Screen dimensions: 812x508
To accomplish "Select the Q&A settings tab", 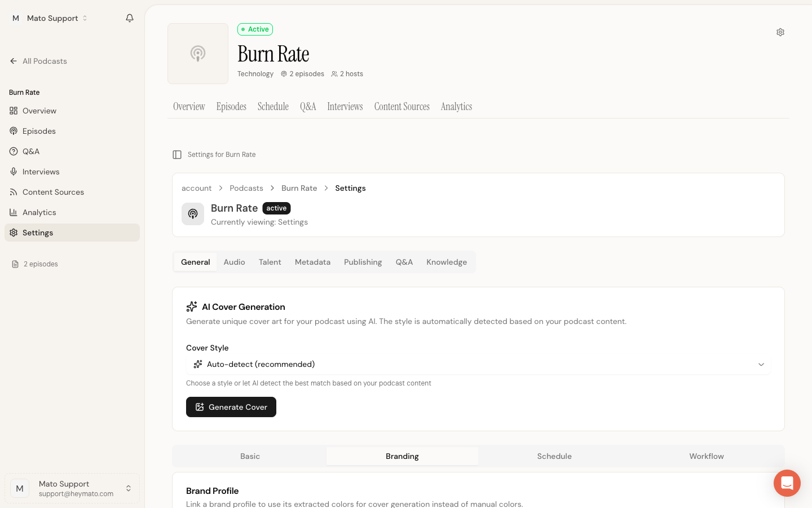I will (404, 262).
